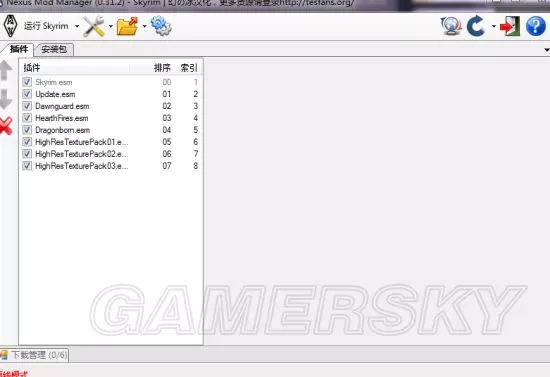The width and height of the screenshot is (550, 377).
Task: Click the blue circular arrow icon
Action: pyautogui.click(x=476, y=26)
